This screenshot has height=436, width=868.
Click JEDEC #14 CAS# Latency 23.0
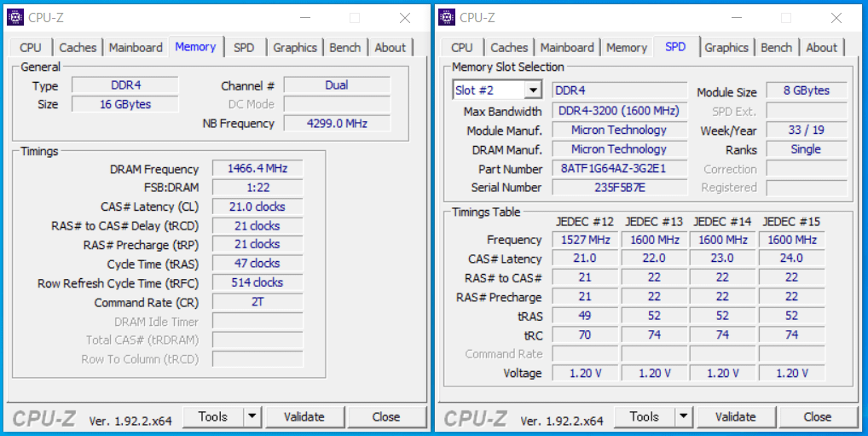tap(722, 259)
